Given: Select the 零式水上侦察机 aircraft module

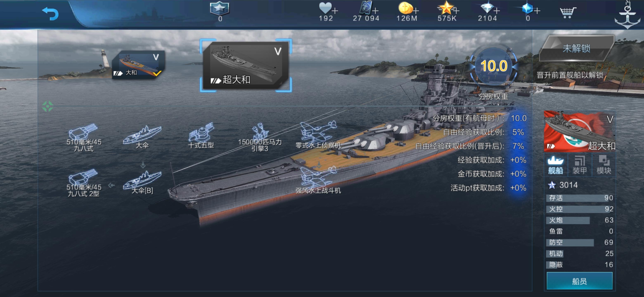Looking at the screenshot, I should point(318,135).
